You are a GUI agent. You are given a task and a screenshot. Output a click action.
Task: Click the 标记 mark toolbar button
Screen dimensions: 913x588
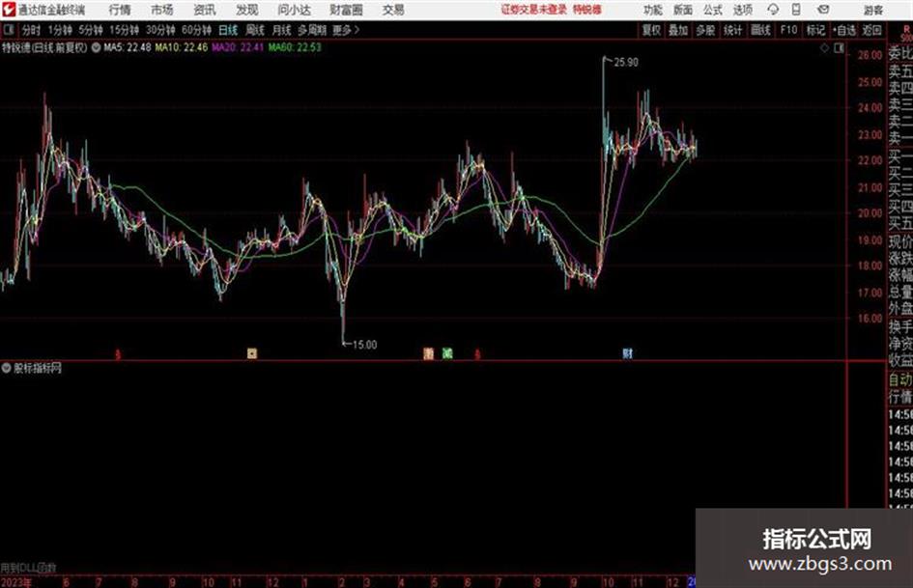click(x=815, y=30)
